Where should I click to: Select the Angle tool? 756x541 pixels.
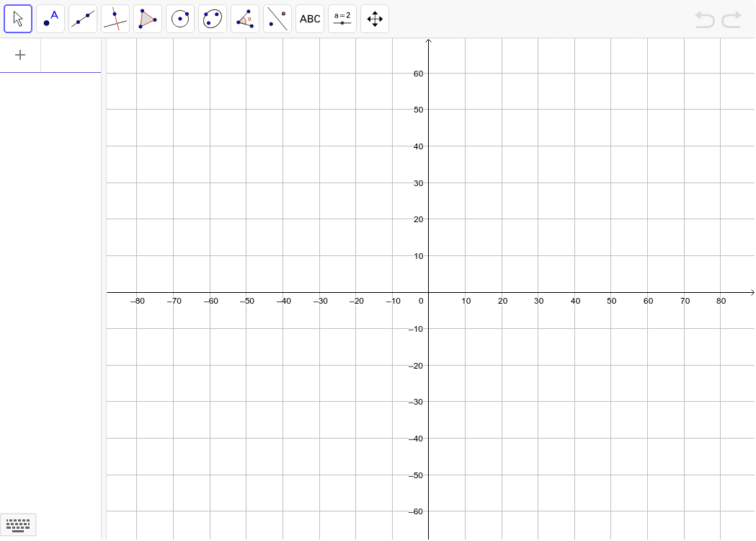pos(245,19)
